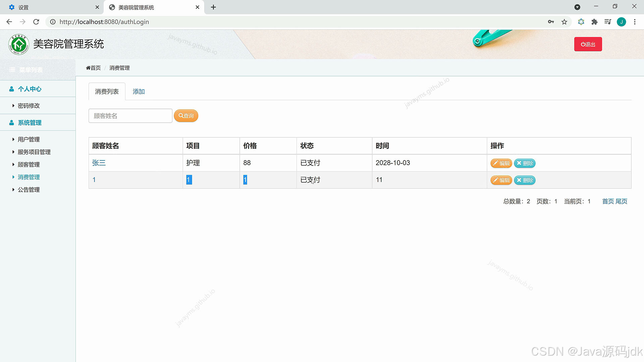Click 已支付 status in second row

(x=310, y=180)
